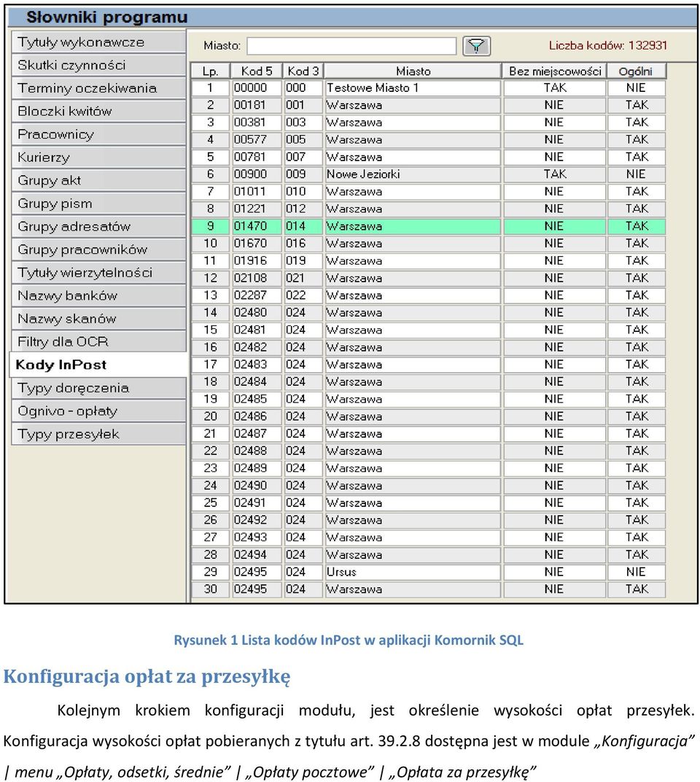Click the 01011 code cell

pos(257,192)
